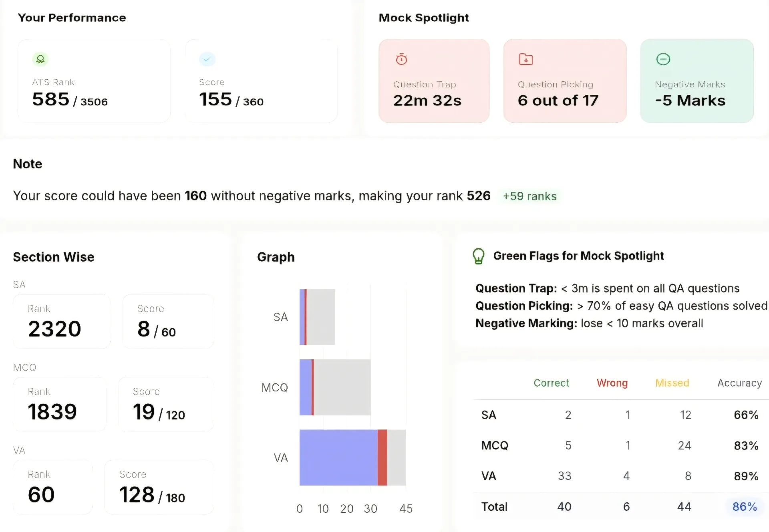Viewport: 769px width, 532px height.
Task: Click the Negative Marks minus-circle icon
Action: [663, 59]
